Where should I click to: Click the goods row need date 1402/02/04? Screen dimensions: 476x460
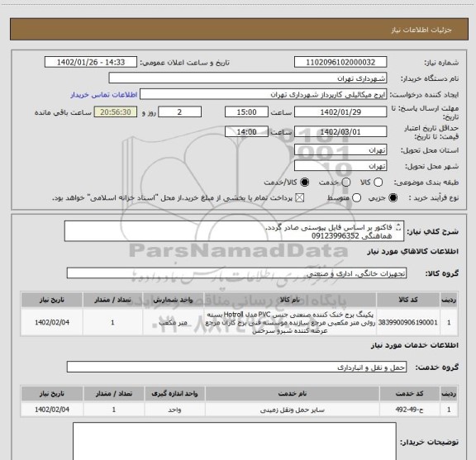(x=52, y=322)
